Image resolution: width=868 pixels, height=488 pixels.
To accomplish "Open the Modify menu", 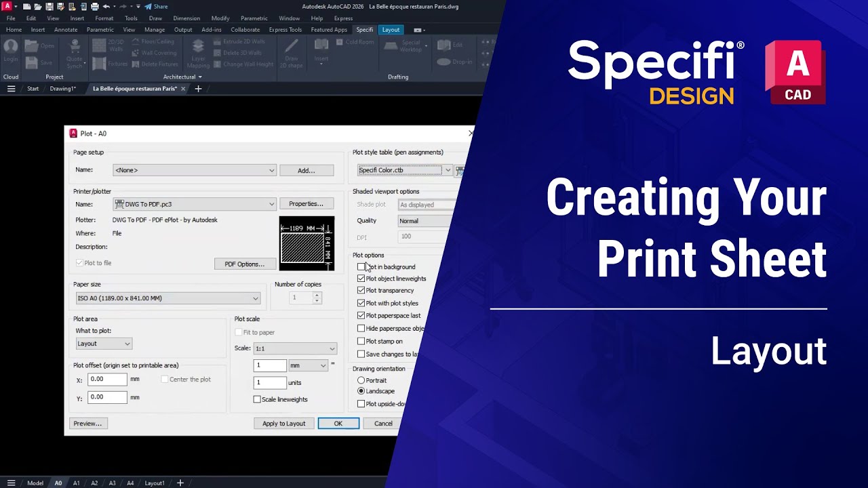I will [x=220, y=18].
